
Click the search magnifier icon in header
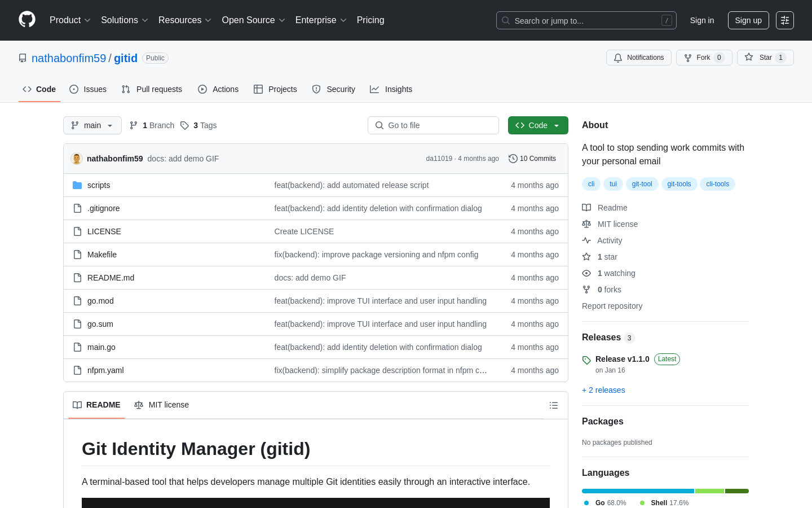506,20
